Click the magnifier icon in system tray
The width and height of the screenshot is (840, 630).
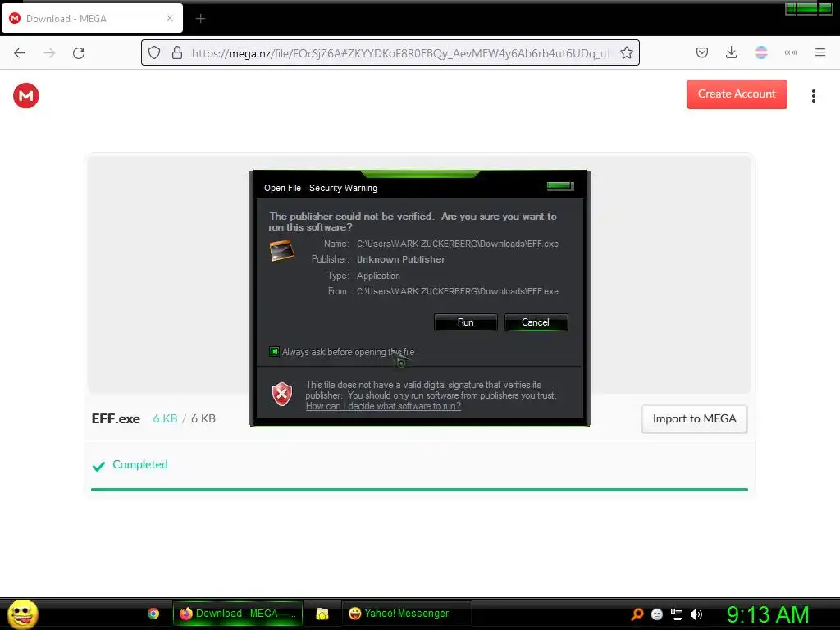pos(637,614)
